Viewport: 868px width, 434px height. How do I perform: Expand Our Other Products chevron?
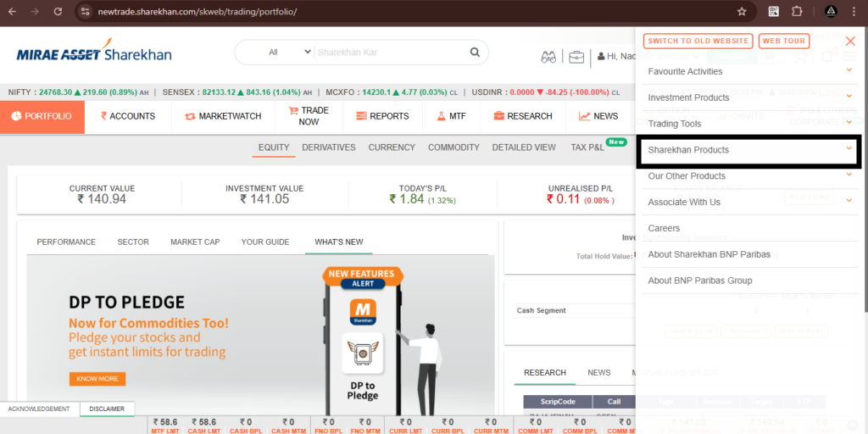[849, 175]
